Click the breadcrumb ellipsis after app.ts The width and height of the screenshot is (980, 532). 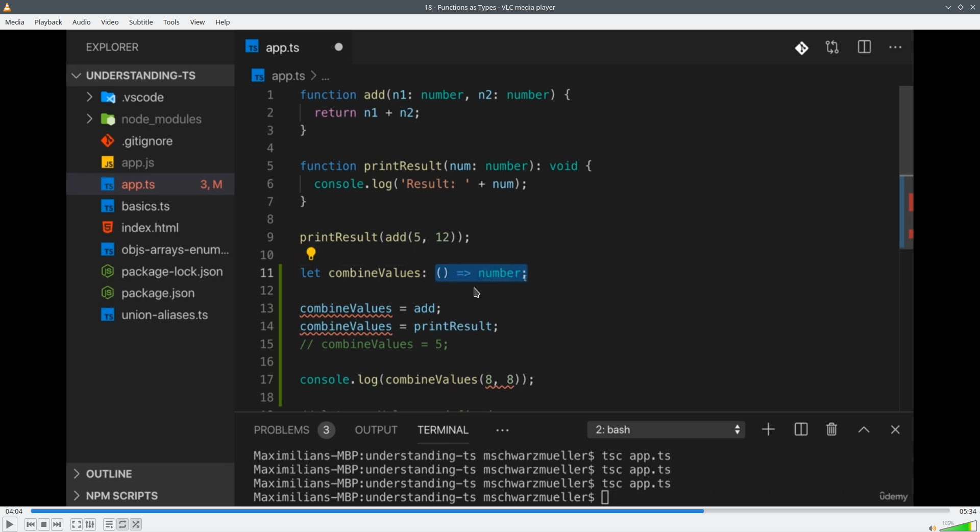tap(326, 78)
